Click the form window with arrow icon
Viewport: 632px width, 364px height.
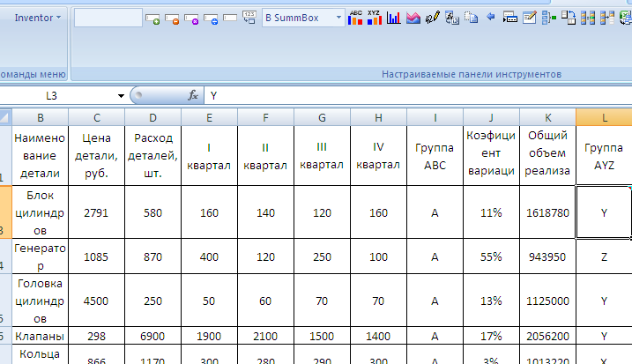(509, 18)
